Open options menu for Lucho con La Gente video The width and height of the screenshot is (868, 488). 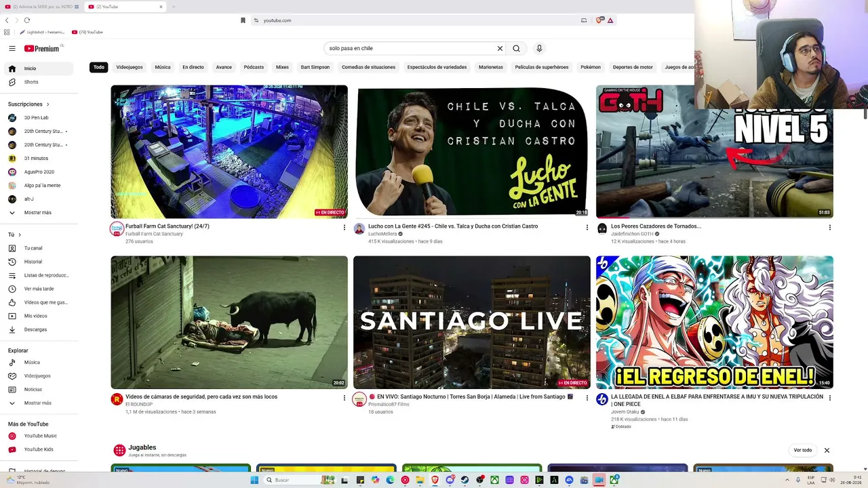587,228
